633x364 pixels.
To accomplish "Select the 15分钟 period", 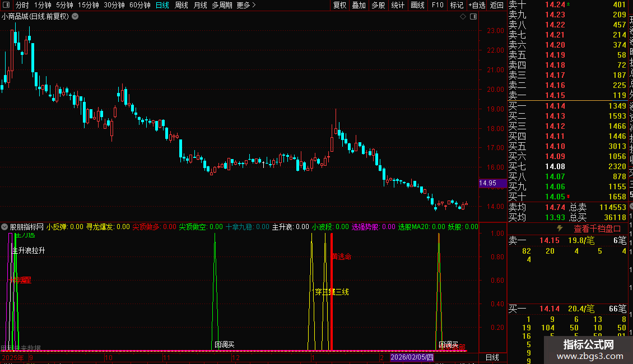I will click(x=88, y=5).
